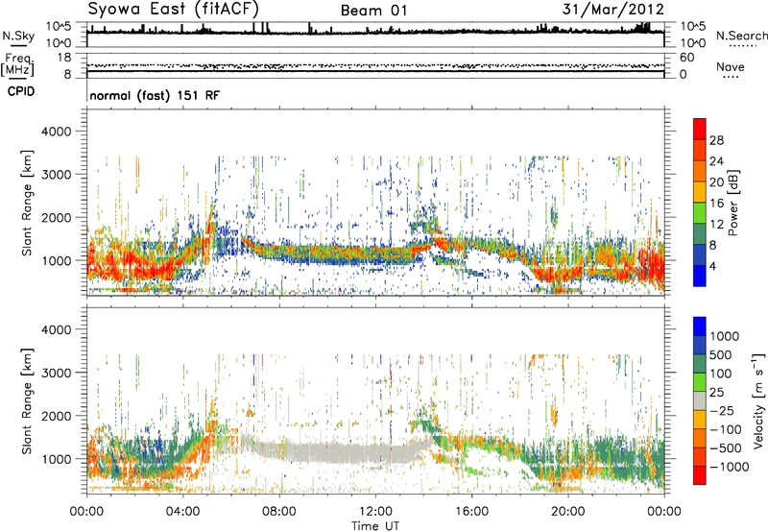The image size is (768, 532).
Task: Click the "-500" label on velocity color bar
Action: tap(726, 447)
